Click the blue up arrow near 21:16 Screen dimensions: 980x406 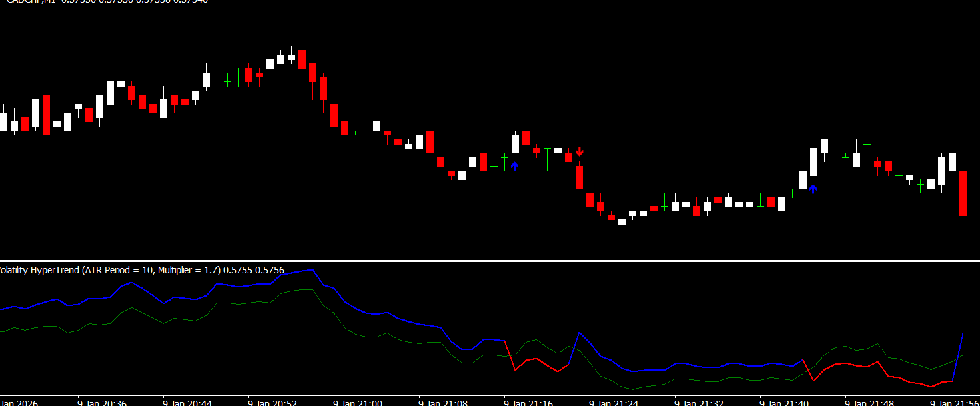pyautogui.click(x=514, y=166)
